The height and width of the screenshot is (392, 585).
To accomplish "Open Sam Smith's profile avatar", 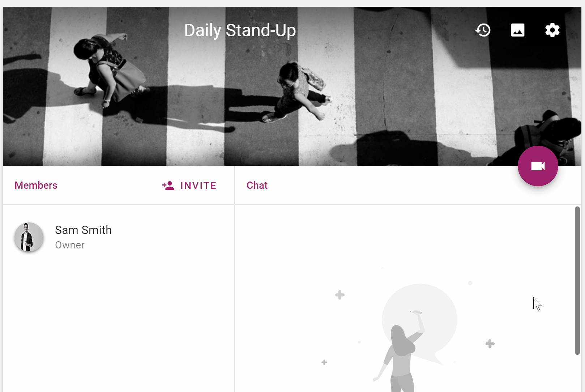I will pos(29,237).
